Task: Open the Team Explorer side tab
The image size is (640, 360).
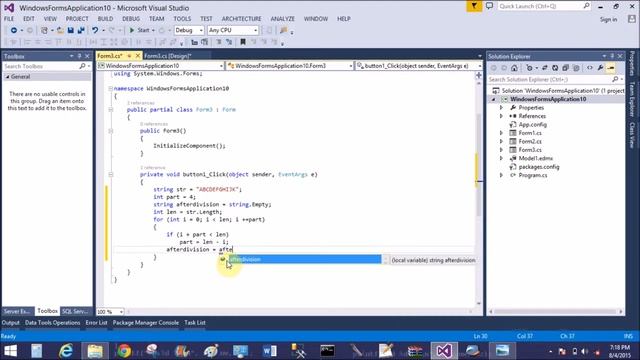Action: pos(632,99)
